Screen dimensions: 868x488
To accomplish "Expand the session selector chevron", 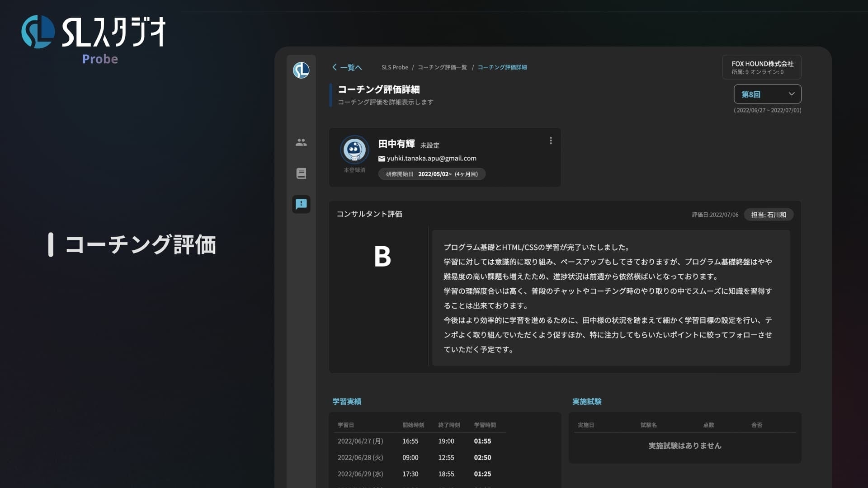I will (x=792, y=94).
